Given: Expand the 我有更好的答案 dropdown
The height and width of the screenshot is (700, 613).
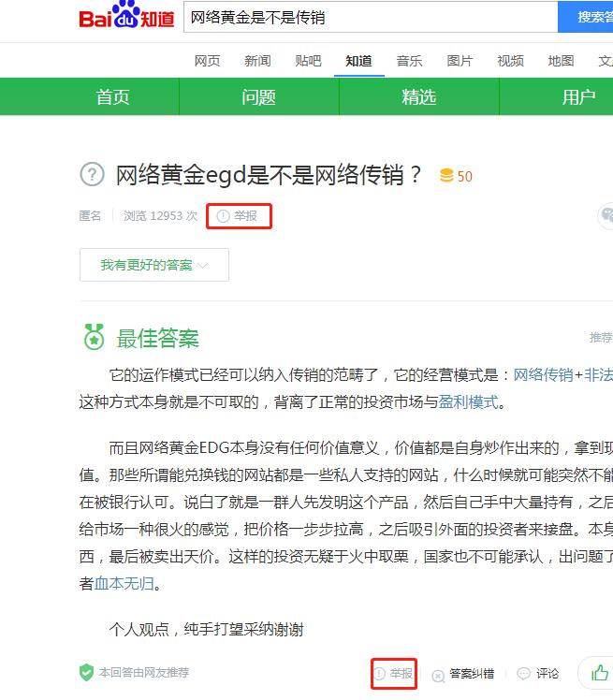Looking at the screenshot, I should coord(154,265).
